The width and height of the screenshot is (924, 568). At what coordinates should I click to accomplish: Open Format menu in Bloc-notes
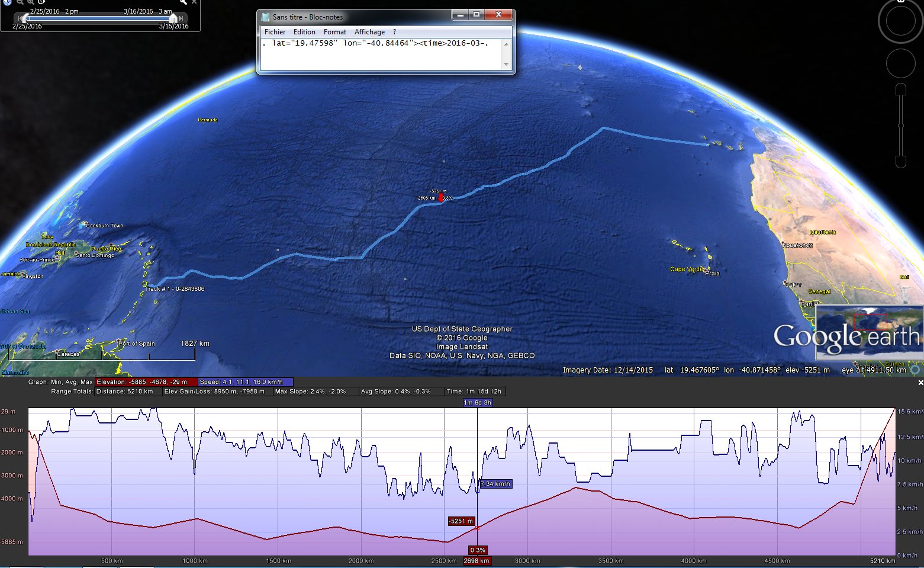pos(335,32)
